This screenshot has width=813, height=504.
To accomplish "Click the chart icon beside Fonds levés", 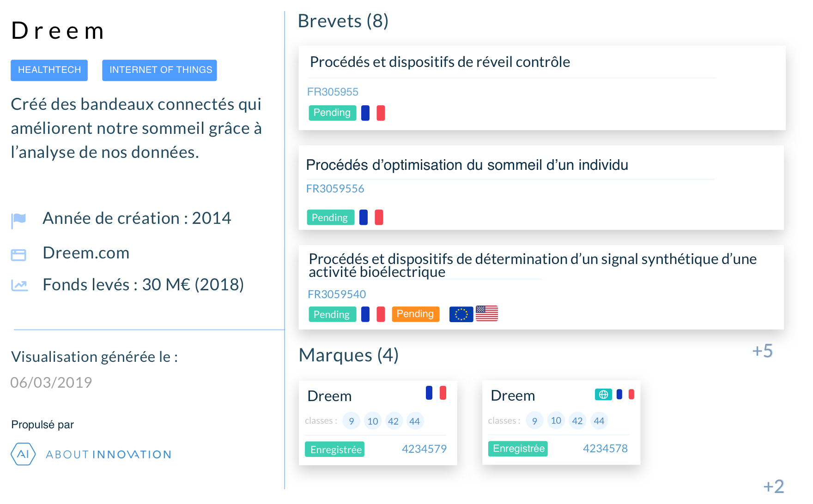I will point(19,286).
